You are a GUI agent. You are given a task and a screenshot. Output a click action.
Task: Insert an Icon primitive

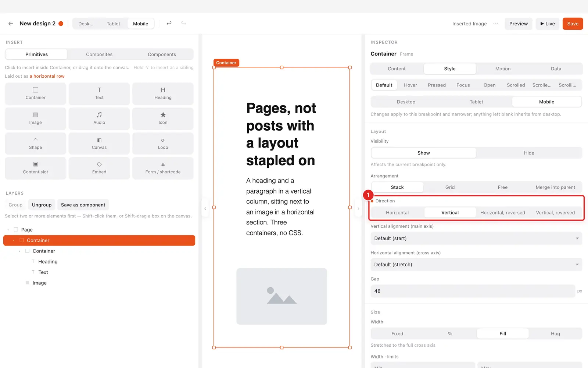pyautogui.click(x=163, y=118)
